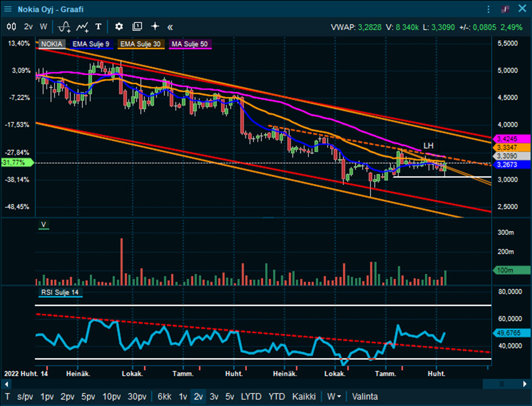
Task: Click the green 100m volume tag
Action: (x=511, y=270)
